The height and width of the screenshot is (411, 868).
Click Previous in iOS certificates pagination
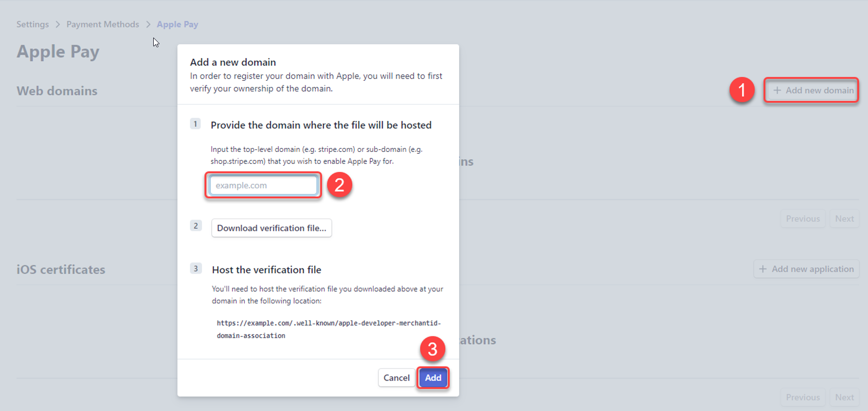coord(803,397)
